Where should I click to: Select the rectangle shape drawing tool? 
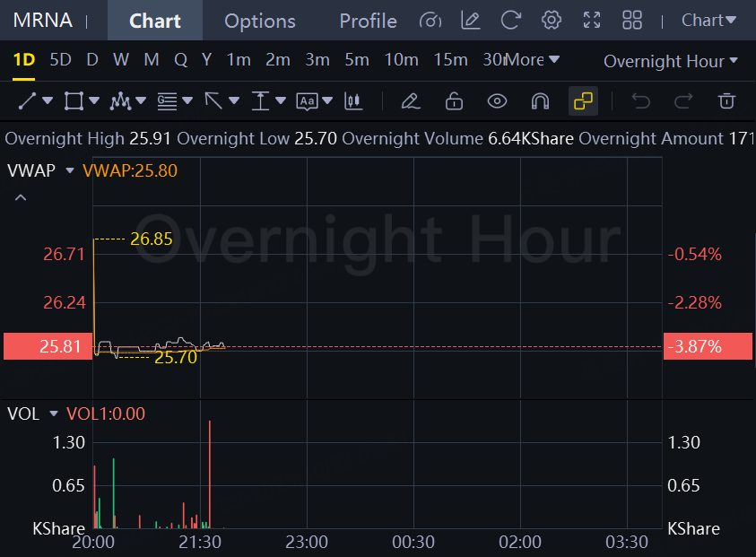click(x=74, y=101)
